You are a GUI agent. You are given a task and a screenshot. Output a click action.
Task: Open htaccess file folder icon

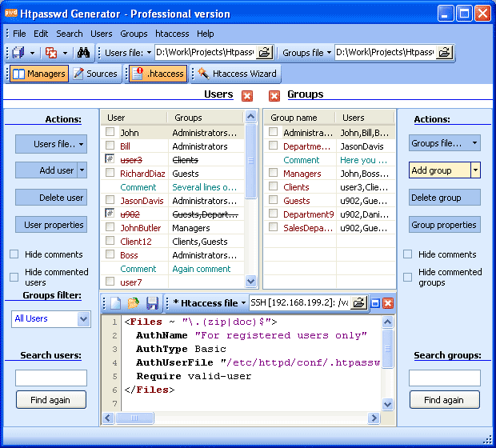[134, 303]
